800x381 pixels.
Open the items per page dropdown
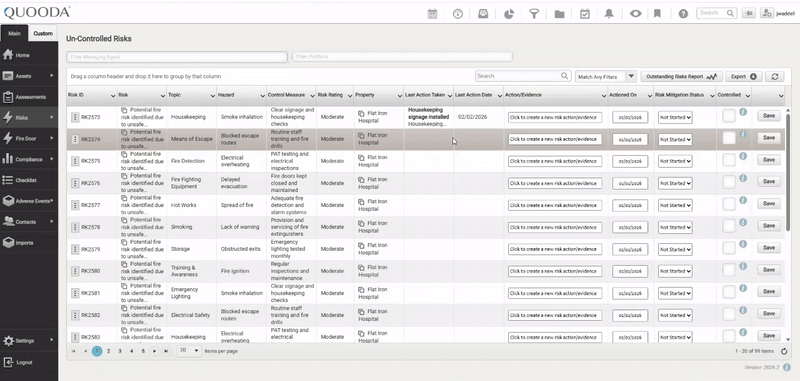pos(189,351)
